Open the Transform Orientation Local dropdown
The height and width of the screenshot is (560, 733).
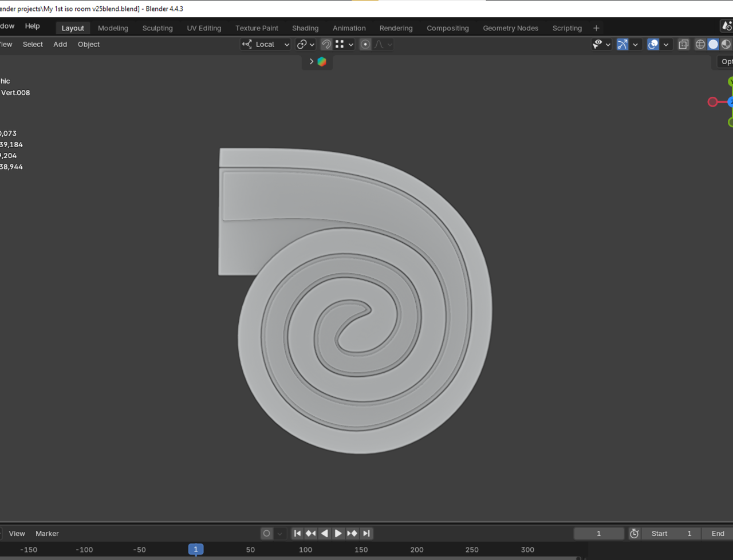coord(266,45)
